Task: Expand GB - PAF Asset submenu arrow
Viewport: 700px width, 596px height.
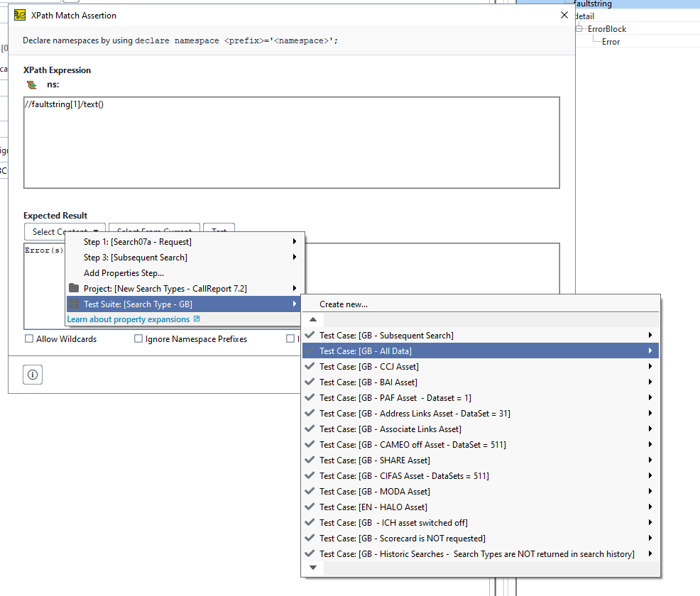Action: pyautogui.click(x=650, y=397)
